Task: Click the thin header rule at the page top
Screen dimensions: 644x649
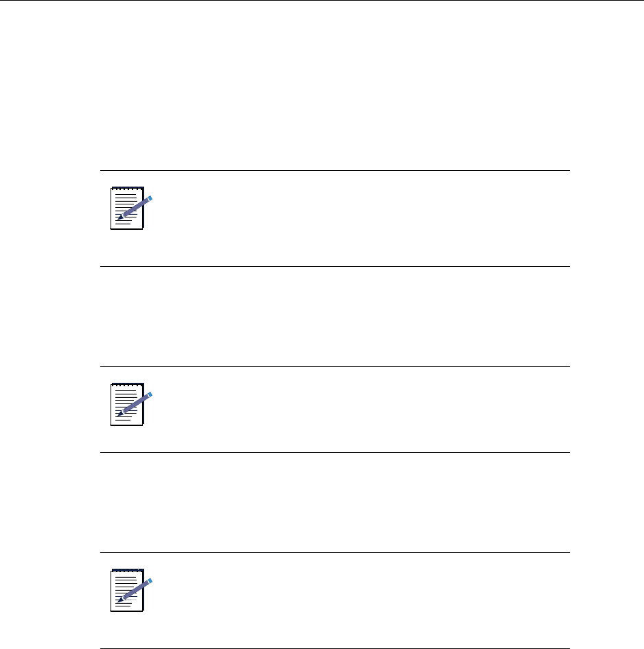Action: point(322,1)
